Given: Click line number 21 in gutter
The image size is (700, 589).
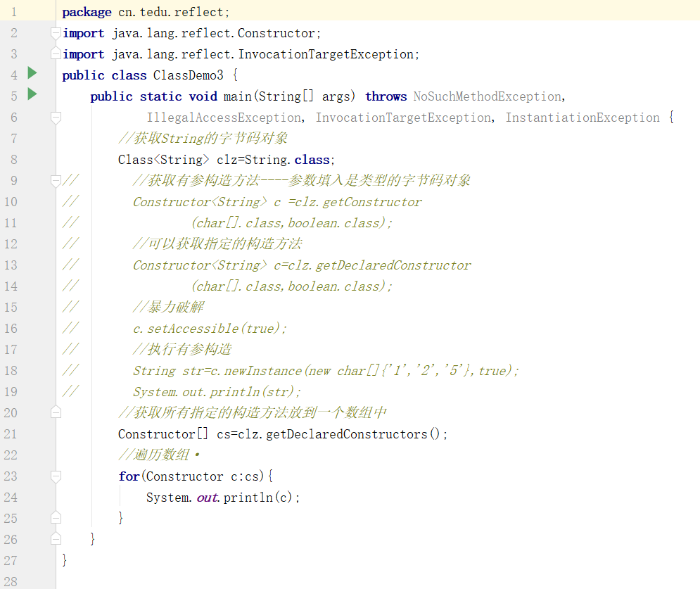Looking at the screenshot, I should click(11, 434).
